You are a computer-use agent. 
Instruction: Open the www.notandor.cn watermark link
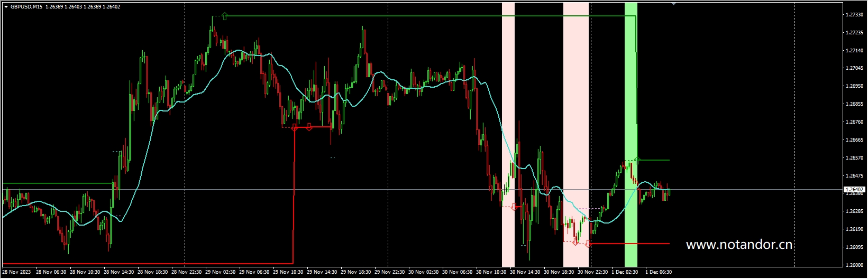coord(739,245)
